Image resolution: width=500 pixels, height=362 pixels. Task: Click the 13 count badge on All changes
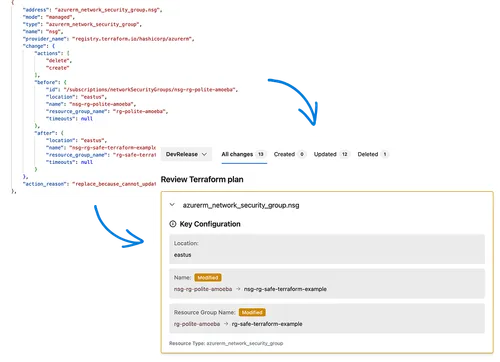tap(261, 154)
